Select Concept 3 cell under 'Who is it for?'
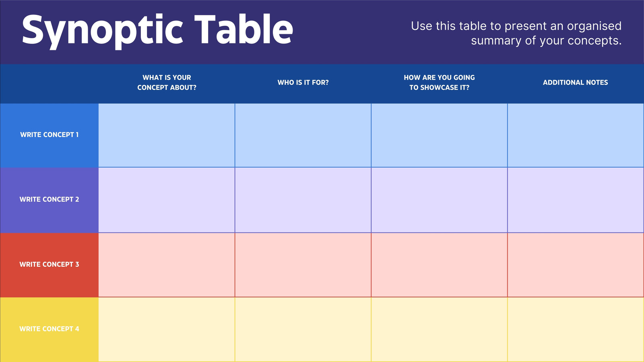This screenshot has height=362, width=644. click(x=303, y=265)
